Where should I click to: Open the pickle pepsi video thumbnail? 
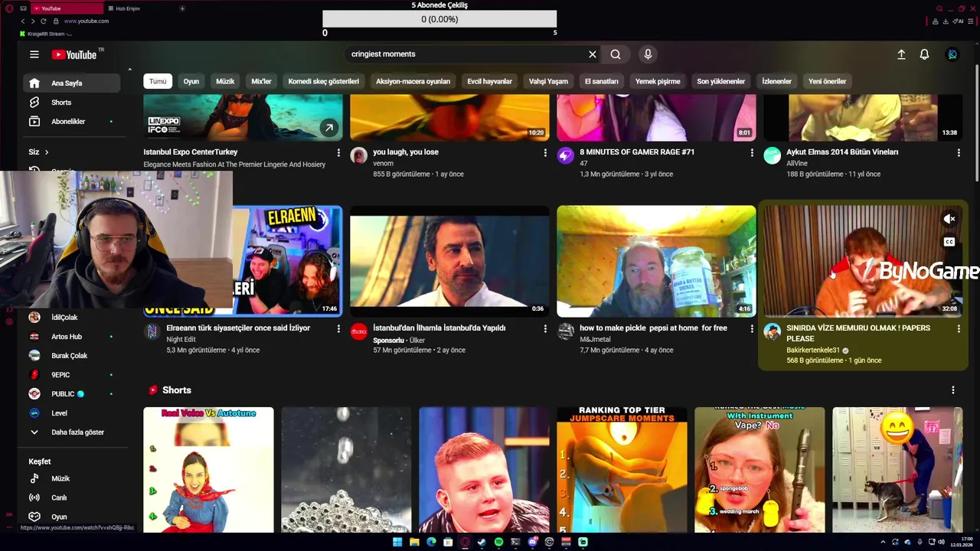pyautogui.click(x=656, y=261)
